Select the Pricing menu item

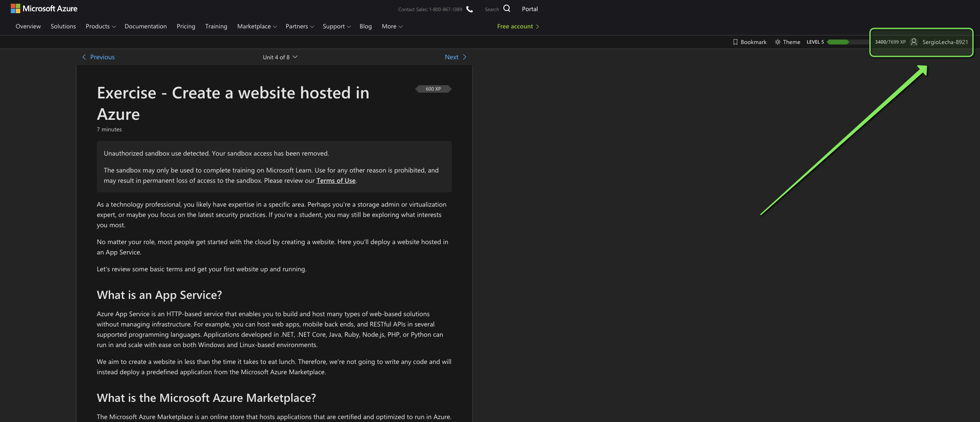pyautogui.click(x=186, y=26)
